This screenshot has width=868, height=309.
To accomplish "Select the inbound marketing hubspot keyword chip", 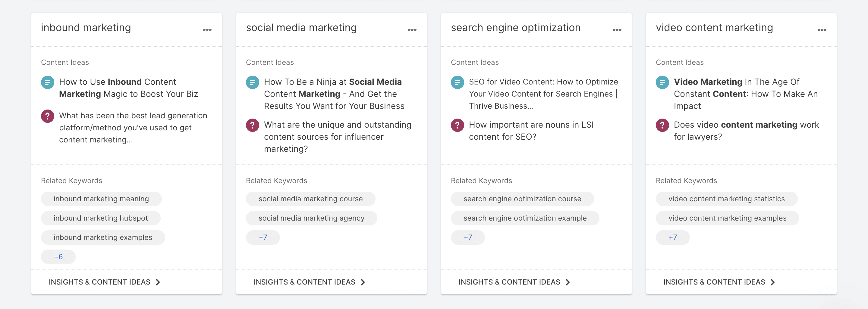I will tap(101, 218).
